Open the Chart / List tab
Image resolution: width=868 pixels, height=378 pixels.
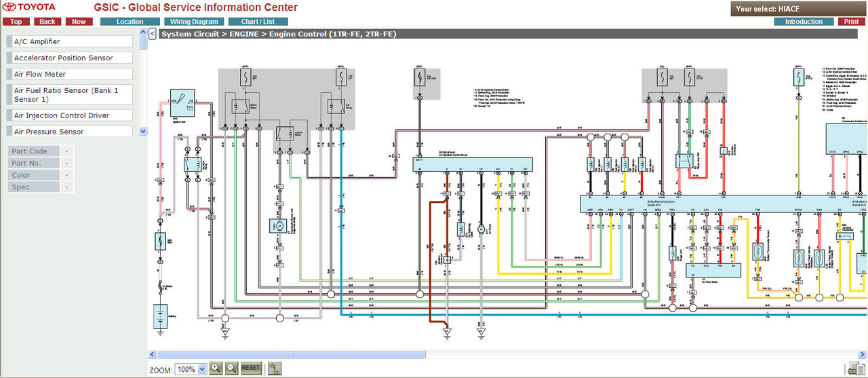point(258,22)
